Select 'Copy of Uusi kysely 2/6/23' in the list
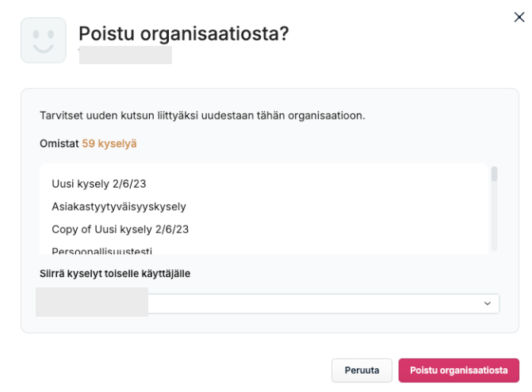This screenshot has height=392, width=532. tap(120, 230)
